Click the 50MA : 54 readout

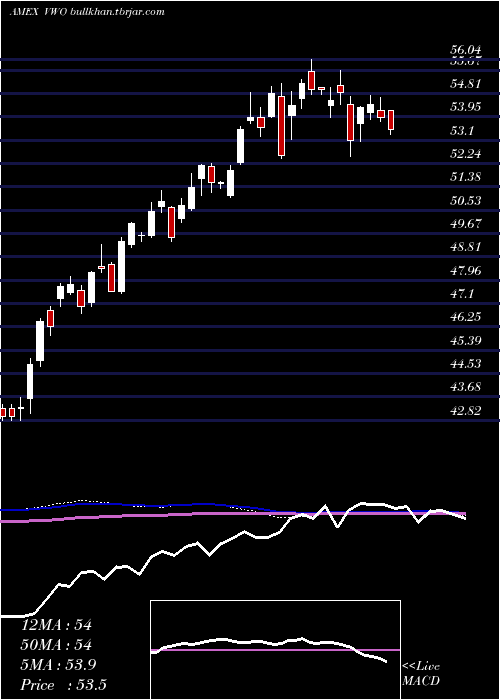[56, 645]
